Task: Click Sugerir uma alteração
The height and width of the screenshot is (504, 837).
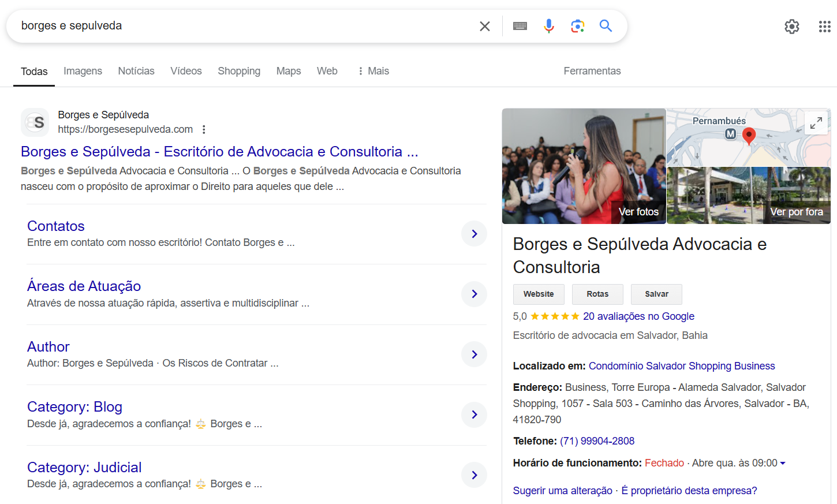Action: [x=563, y=491]
